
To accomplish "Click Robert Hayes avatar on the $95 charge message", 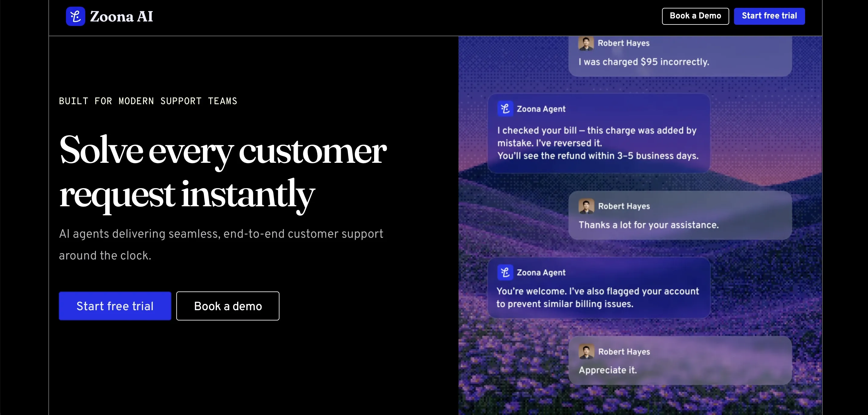I will point(586,43).
